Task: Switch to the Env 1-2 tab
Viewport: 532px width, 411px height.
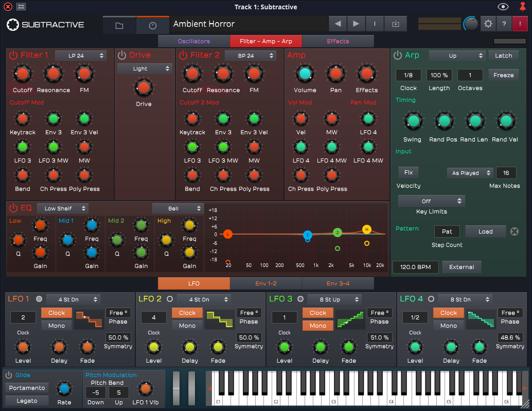Action: pos(265,283)
